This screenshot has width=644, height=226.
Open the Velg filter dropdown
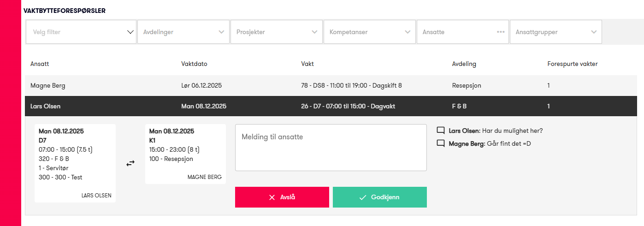tap(81, 32)
